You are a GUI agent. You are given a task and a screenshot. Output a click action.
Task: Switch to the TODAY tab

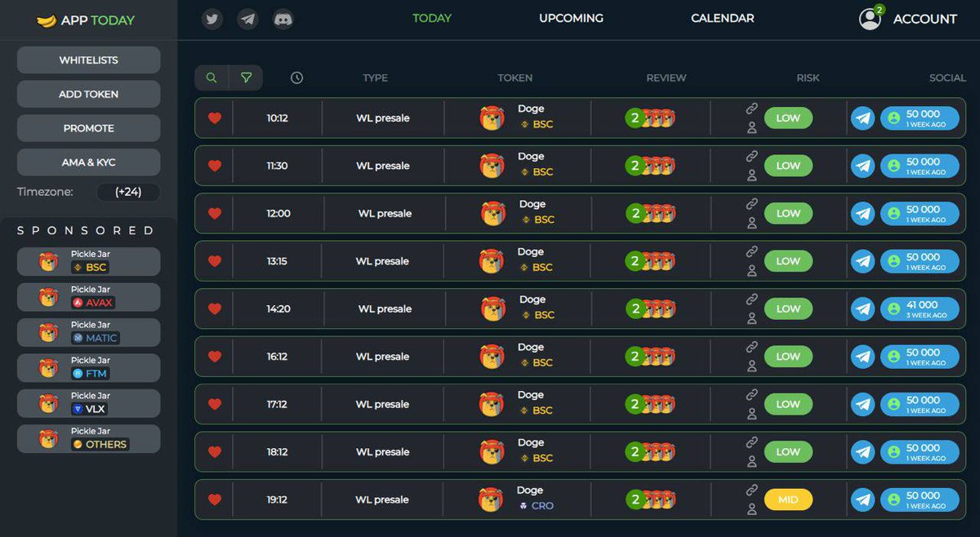coord(432,18)
